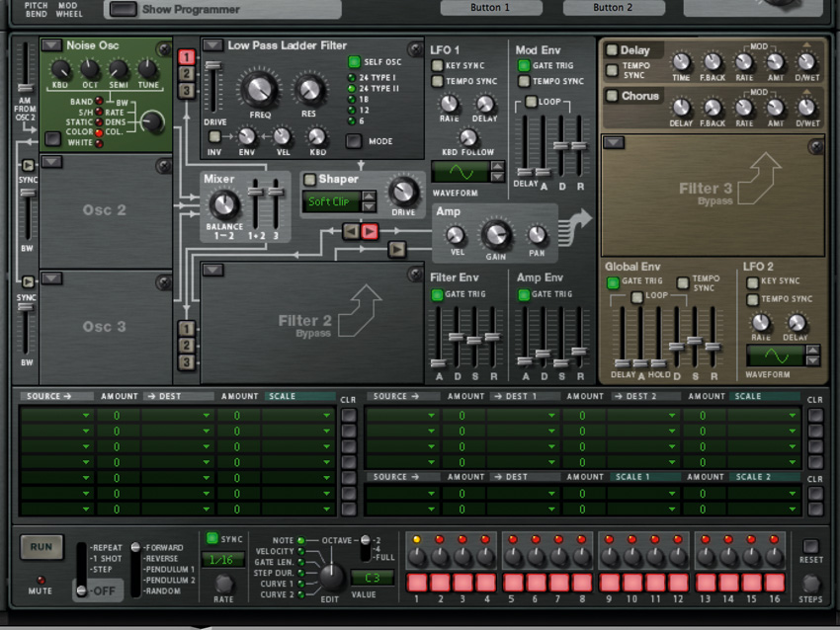Select 24 TYPE I filter mode
Viewport: 840px width, 630px height.
(352, 78)
